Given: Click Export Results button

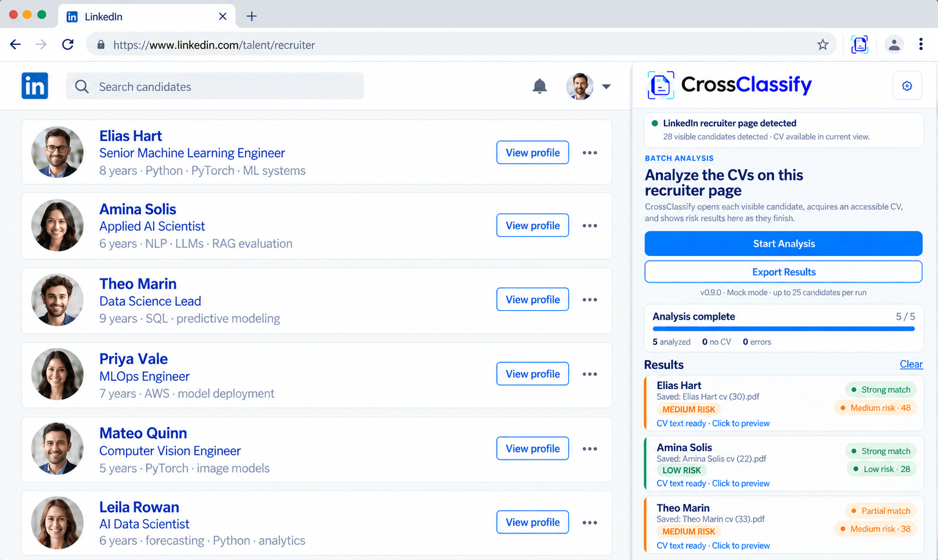Looking at the screenshot, I should [x=783, y=272].
